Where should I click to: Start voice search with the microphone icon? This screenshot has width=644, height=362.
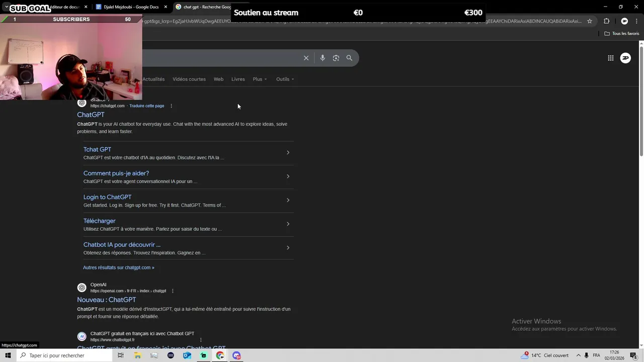[x=323, y=58]
